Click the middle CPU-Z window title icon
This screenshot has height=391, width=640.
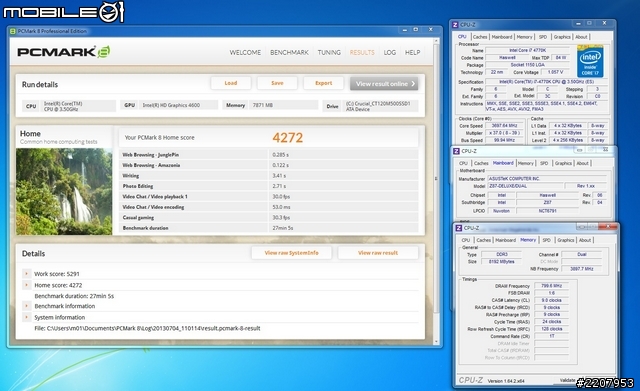click(x=456, y=151)
